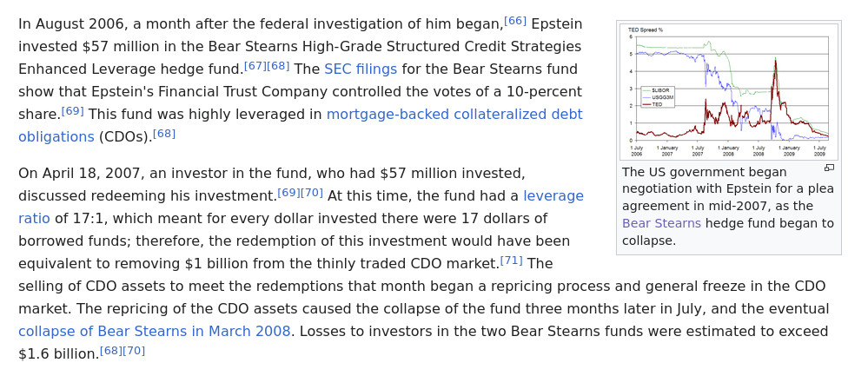The height and width of the screenshot is (376, 868).
Task: Follow the mortgage-backed collateralized debt obligations link
Action: click(x=454, y=114)
